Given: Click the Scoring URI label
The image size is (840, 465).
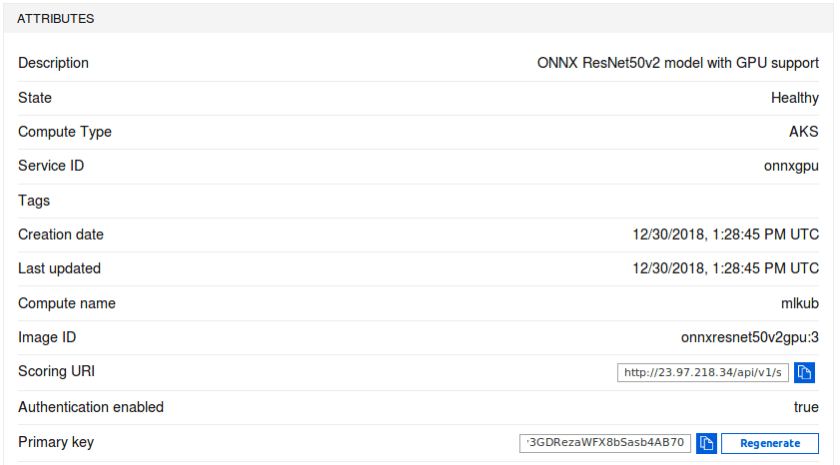Looking at the screenshot, I should coord(56,372).
